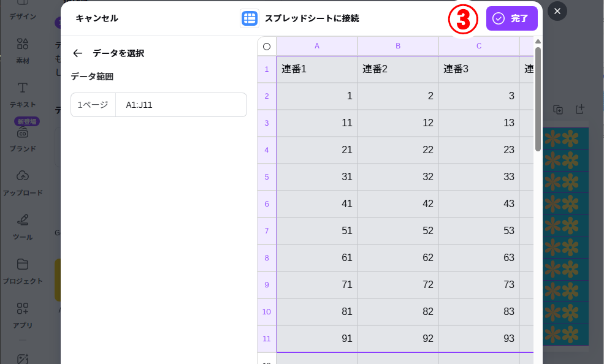The width and height of the screenshot is (604, 364).
Task: Close the dialog with the X button
Action: 557,11
